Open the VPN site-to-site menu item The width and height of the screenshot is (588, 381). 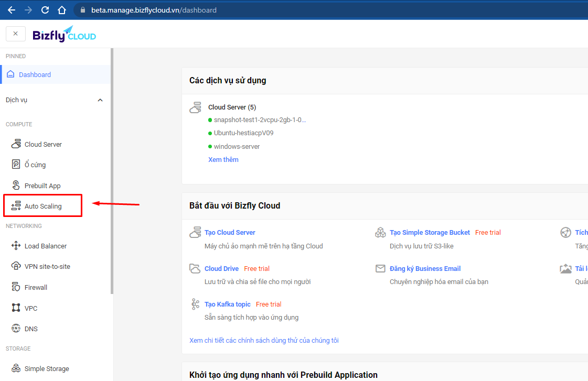47,266
